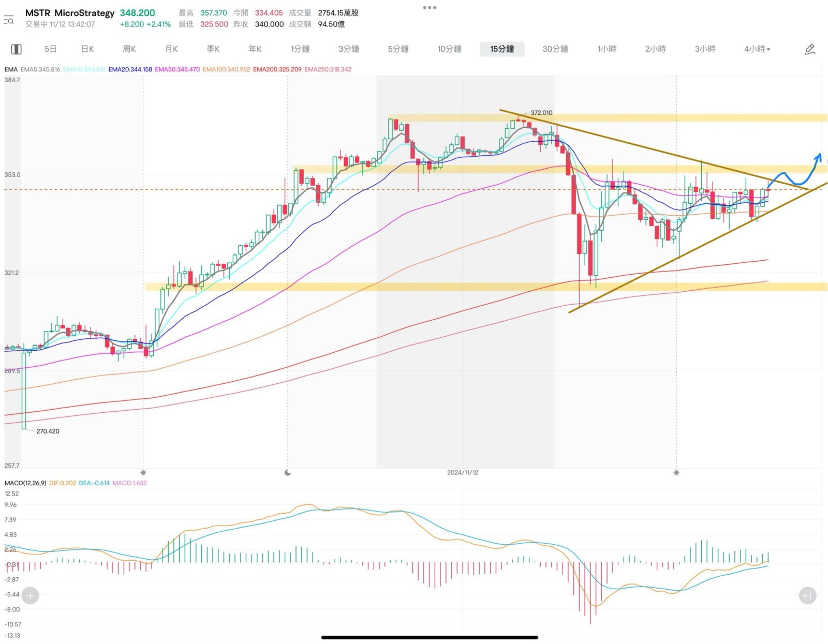Click the EMA5:345.816 legend value
Screen dimensions: 828x644
(x=40, y=69)
